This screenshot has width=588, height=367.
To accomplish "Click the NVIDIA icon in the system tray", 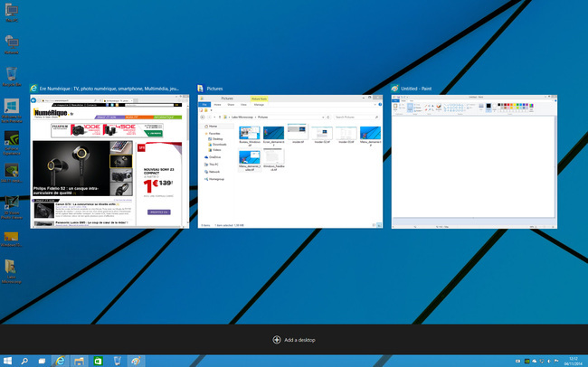I will (x=526, y=361).
